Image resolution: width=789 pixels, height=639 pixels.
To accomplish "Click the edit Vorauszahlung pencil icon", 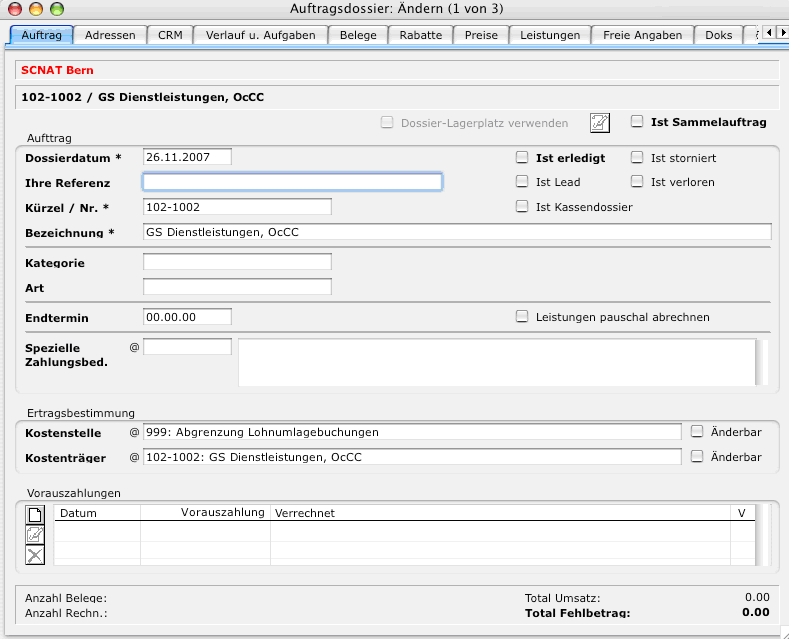I will tap(35, 534).
